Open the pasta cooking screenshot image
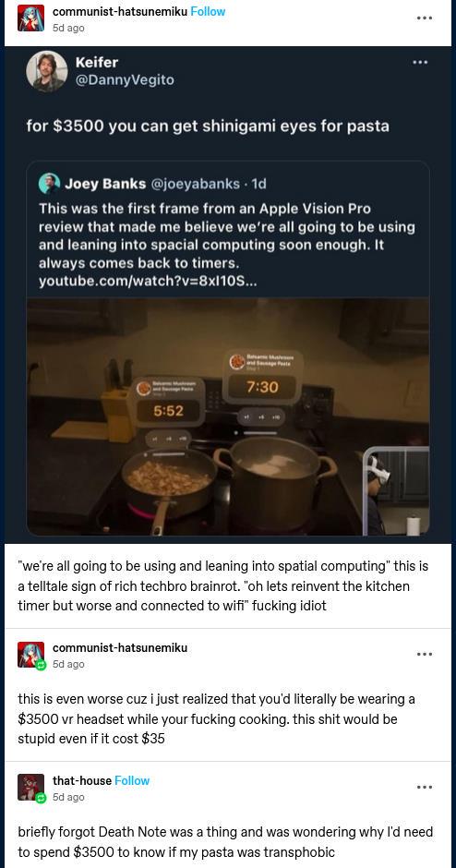 pyautogui.click(x=228, y=416)
